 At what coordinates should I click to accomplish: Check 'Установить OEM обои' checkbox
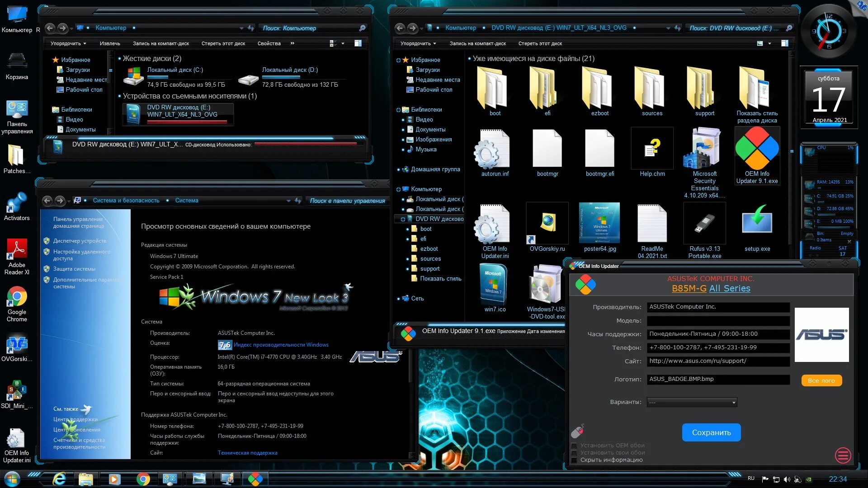[574, 446]
